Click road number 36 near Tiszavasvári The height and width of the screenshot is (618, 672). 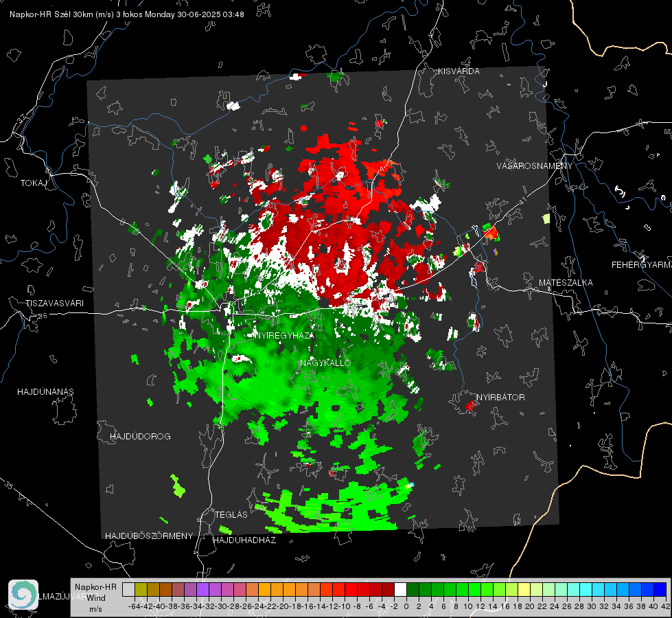43,316
